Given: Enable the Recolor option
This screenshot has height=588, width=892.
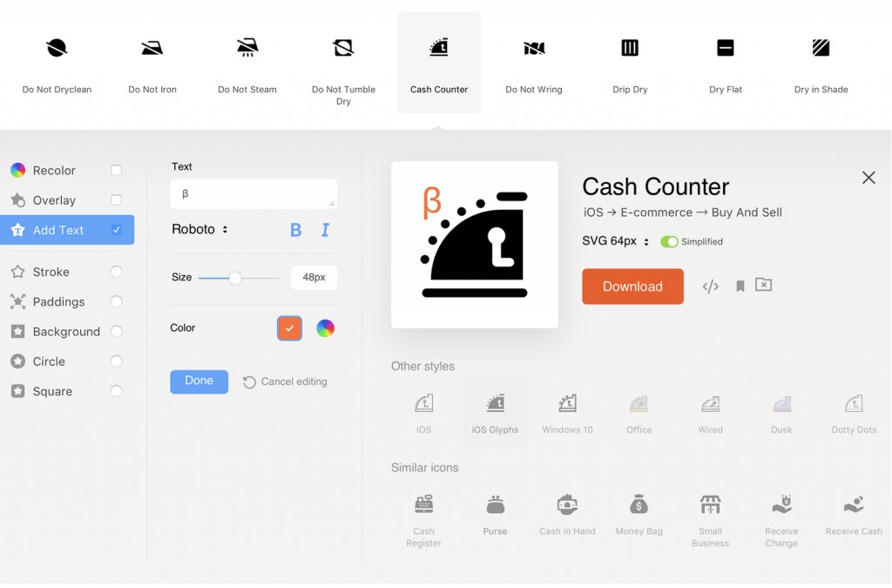Looking at the screenshot, I should click(x=116, y=170).
